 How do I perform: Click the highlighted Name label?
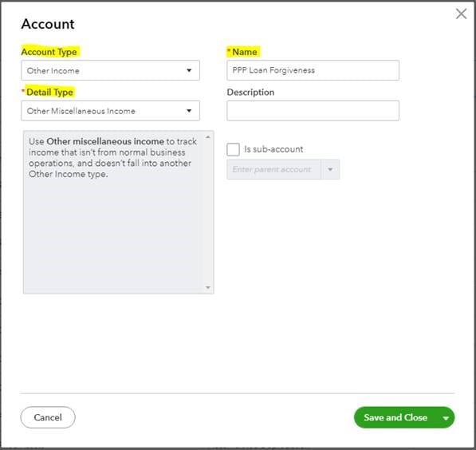click(245, 52)
